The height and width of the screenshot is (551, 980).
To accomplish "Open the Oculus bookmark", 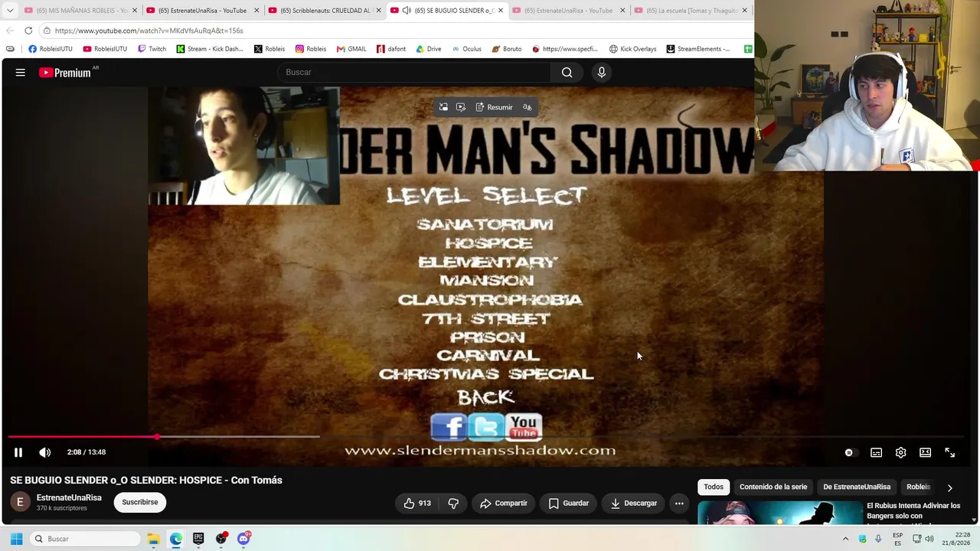I will (466, 49).
